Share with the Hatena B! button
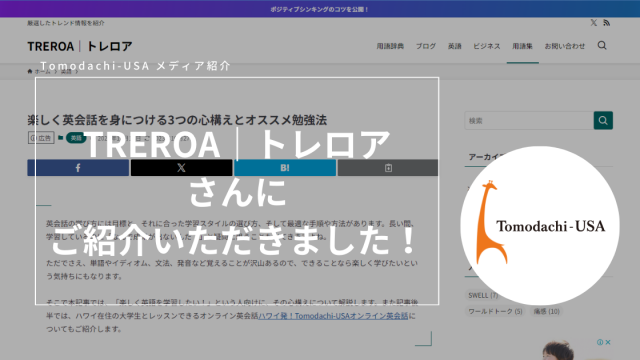 point(285,168)
